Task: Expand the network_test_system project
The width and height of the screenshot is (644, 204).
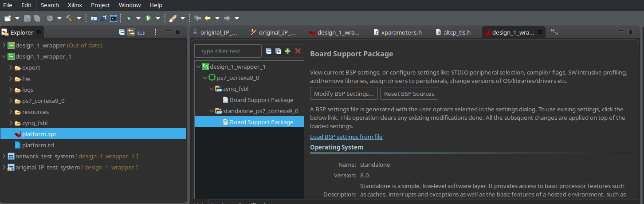Action: [4, 156]
